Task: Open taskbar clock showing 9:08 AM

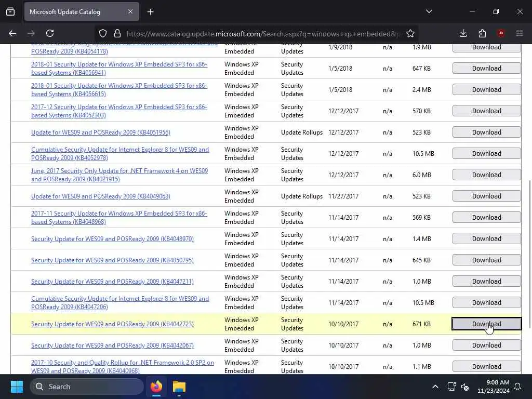Action: (x=493, y=387)
